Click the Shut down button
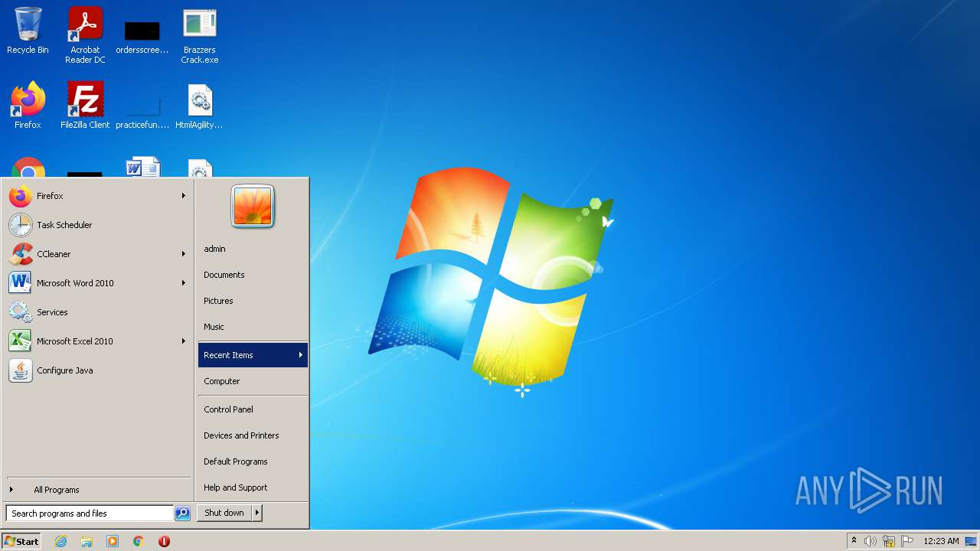The height and width of the screenshot is (551, 980). coord(224,513)
